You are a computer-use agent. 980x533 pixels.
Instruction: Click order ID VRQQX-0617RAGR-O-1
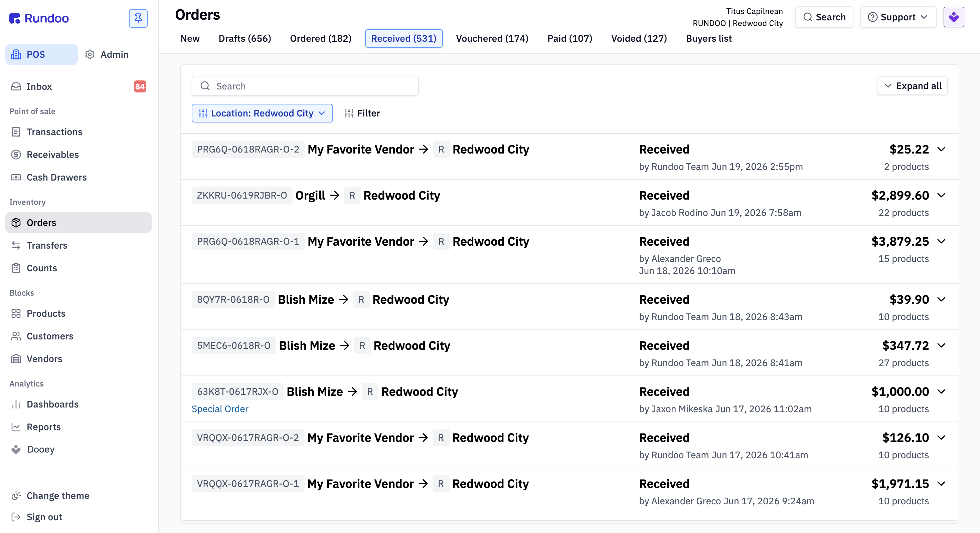point(248,484)
